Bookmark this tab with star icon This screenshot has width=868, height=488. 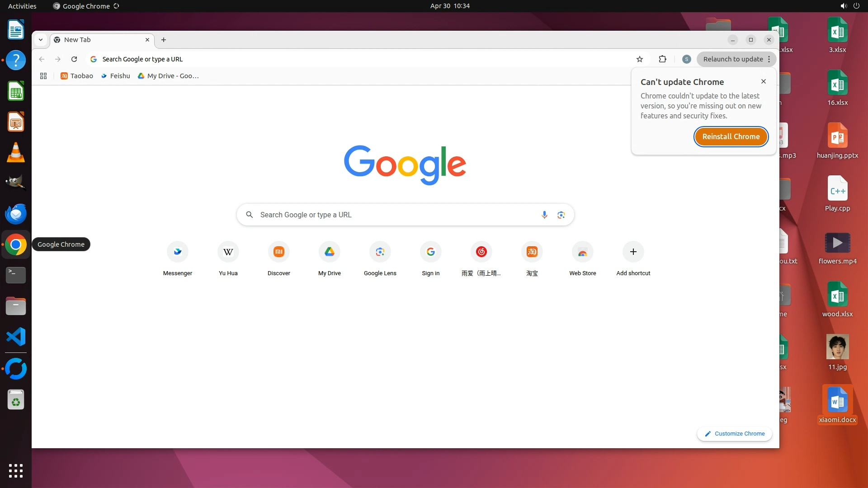click(x=639, y=59)
